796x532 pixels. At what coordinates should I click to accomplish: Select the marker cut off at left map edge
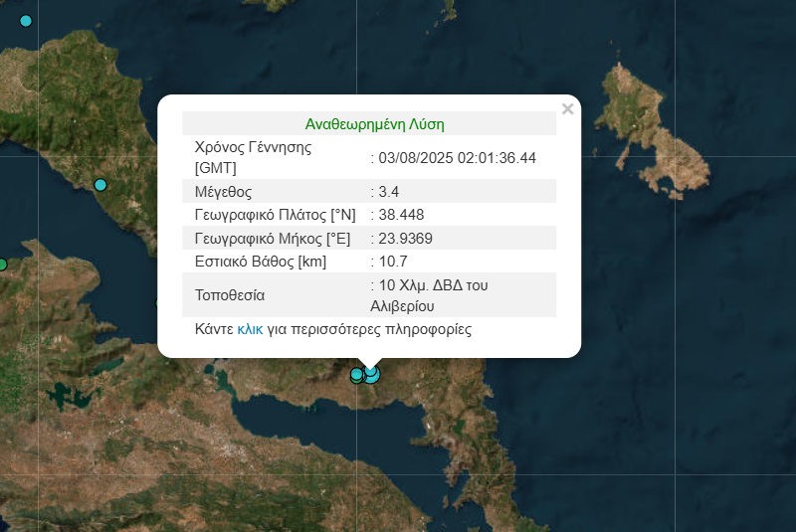[x=2, y=265]
